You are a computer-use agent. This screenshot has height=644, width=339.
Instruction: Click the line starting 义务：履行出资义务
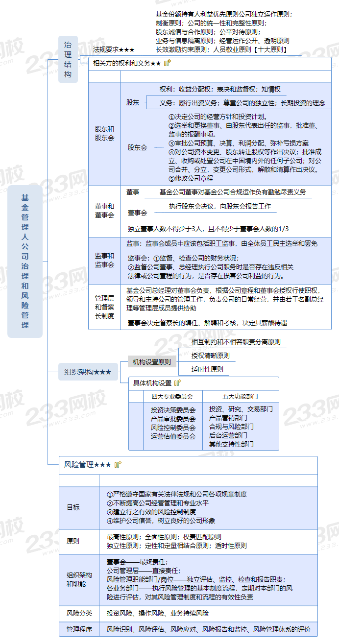242,103
